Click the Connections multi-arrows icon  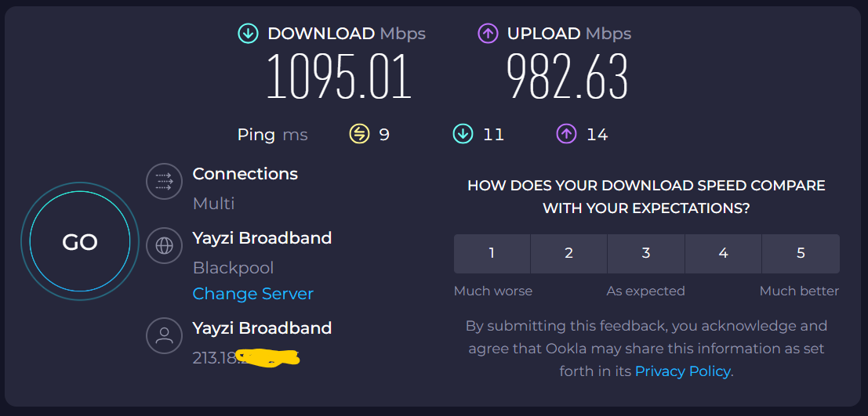(x=165, y=182)
